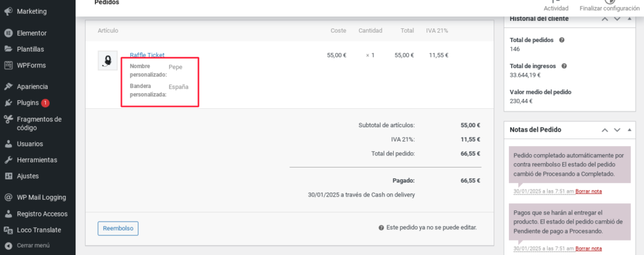Open the Actividad panel button
Screen dimensions: 644x255
pos(556,6)
